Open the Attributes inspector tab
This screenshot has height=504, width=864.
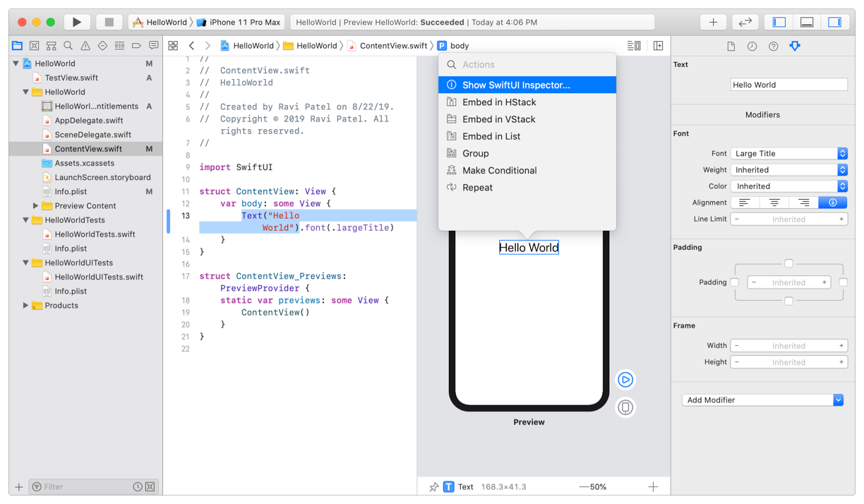[x=795, y=46]
